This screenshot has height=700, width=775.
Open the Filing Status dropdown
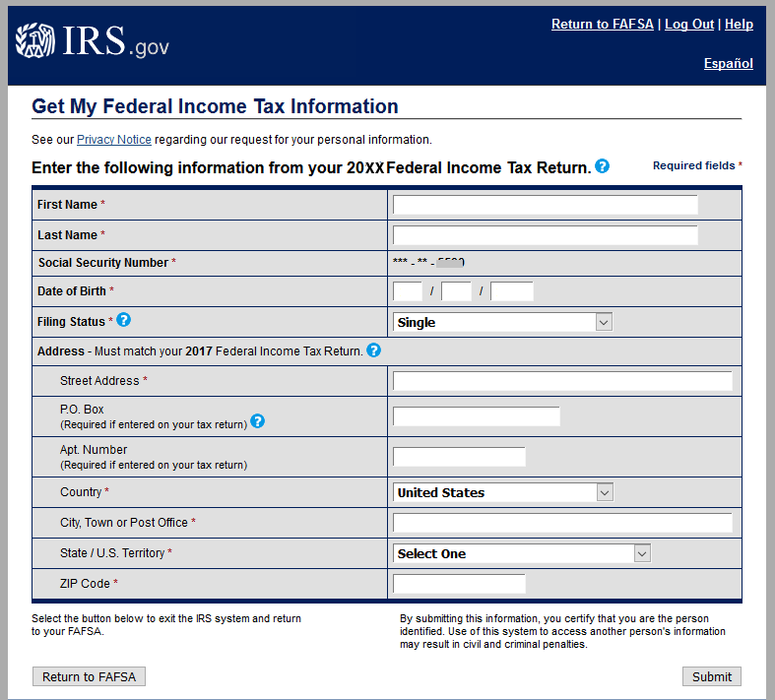tap(502, 322)
